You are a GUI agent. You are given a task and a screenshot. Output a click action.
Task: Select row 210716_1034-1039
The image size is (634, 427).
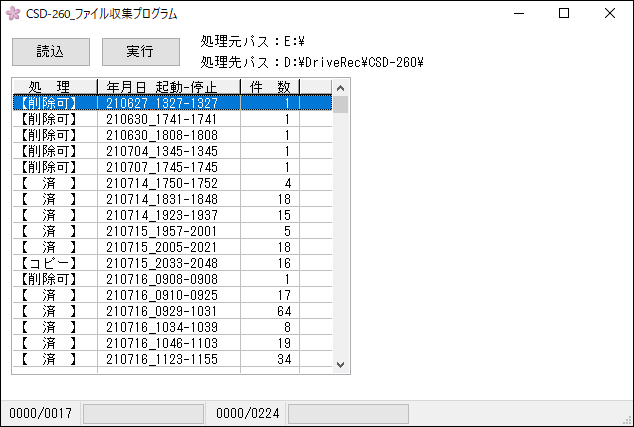[173, 327]
